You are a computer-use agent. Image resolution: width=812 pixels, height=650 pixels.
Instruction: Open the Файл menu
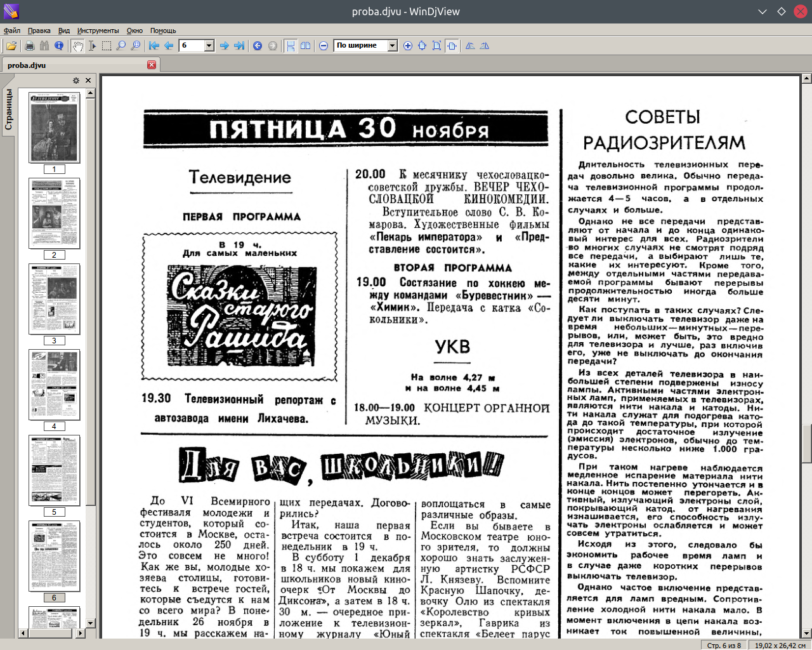[12, 30]
